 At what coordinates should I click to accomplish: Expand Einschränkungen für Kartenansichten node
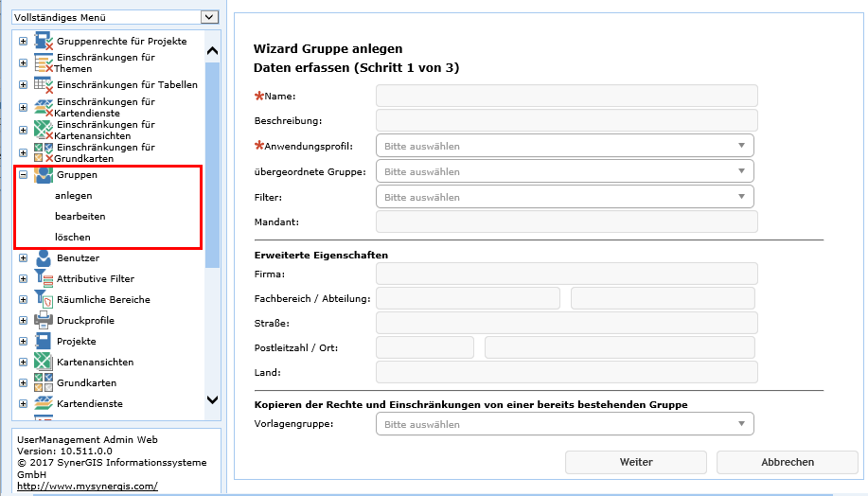(x=24, y=130)
